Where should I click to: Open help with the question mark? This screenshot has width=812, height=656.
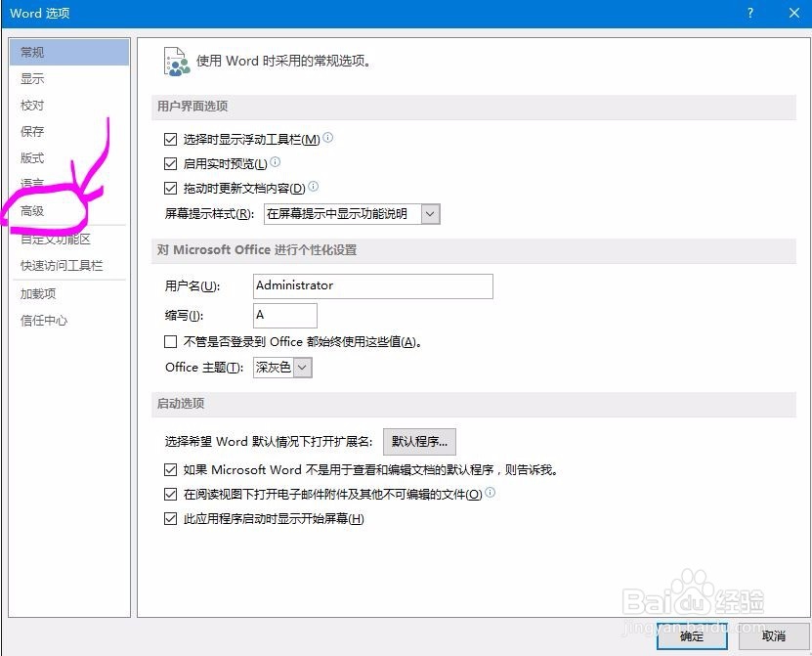coord(750,14)
